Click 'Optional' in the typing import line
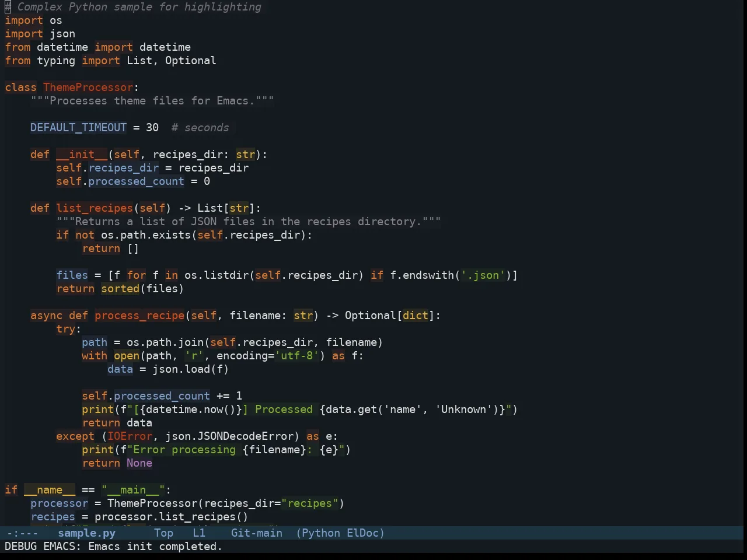This screenshot has width=747, height=560. (x=190, y=61)
